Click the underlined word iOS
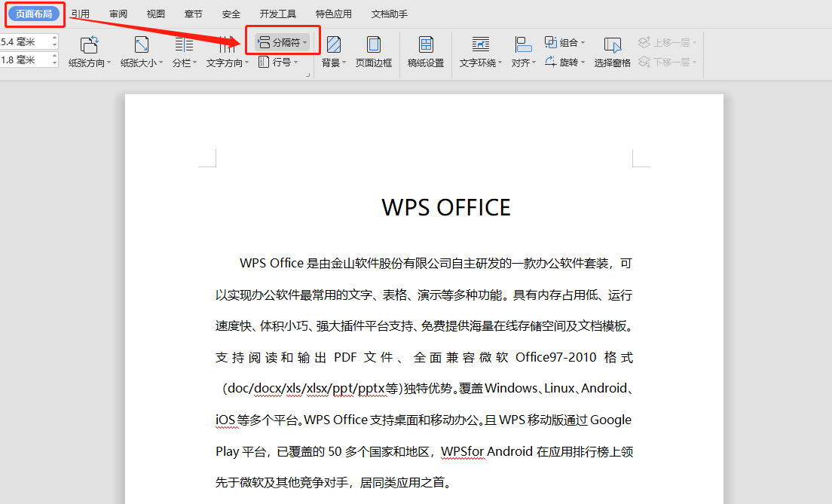Viewport: 832px width, 504px height. coord(225,420)
